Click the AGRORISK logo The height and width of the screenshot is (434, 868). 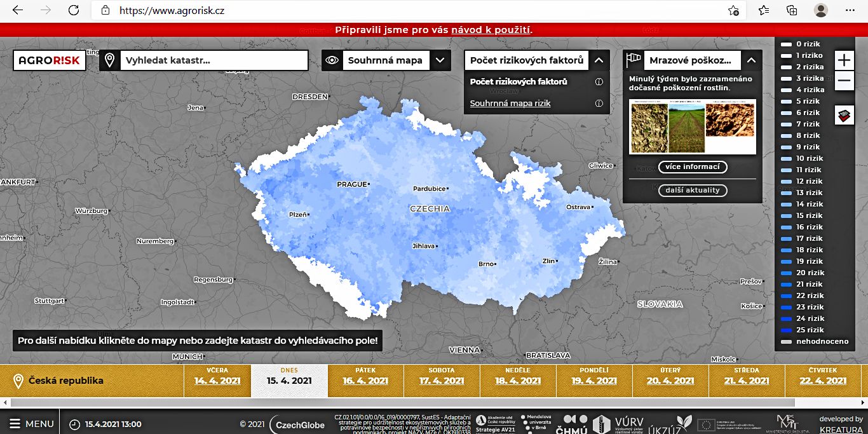[50, 61]
